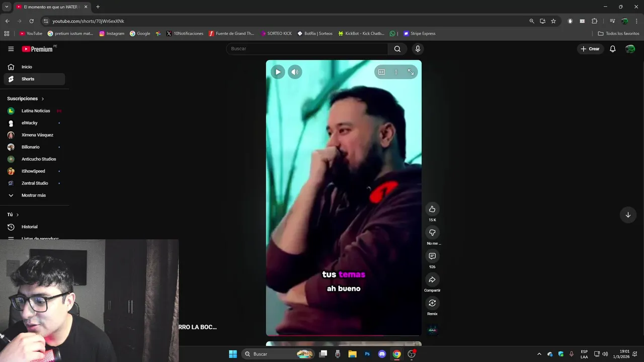The image size is (644, 362).
Task: Mute the Short's volume
Action: coord(295,72)
